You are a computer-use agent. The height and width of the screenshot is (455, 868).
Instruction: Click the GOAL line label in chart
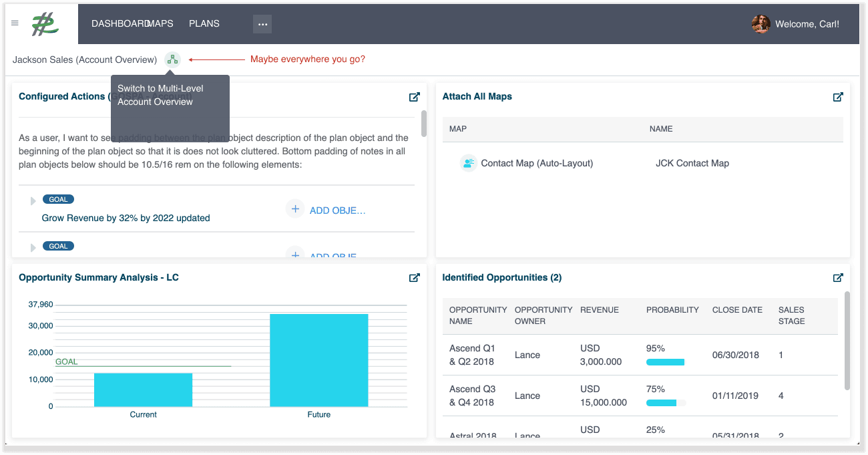[67, 361]
